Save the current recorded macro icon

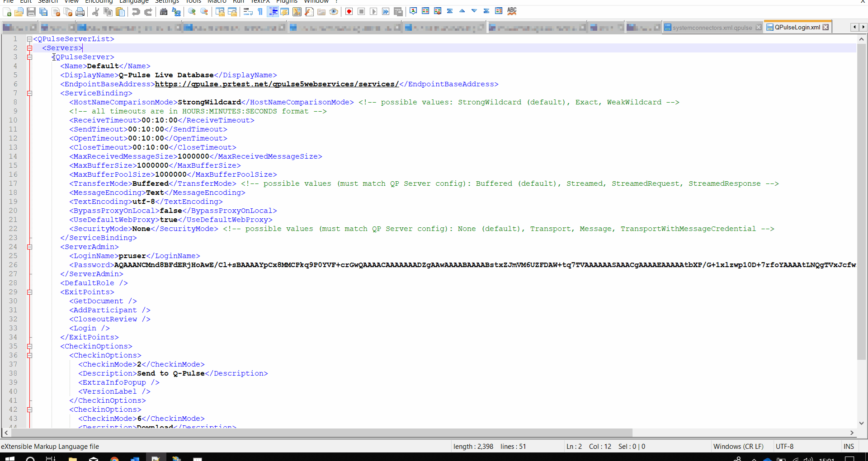point(398,12)
